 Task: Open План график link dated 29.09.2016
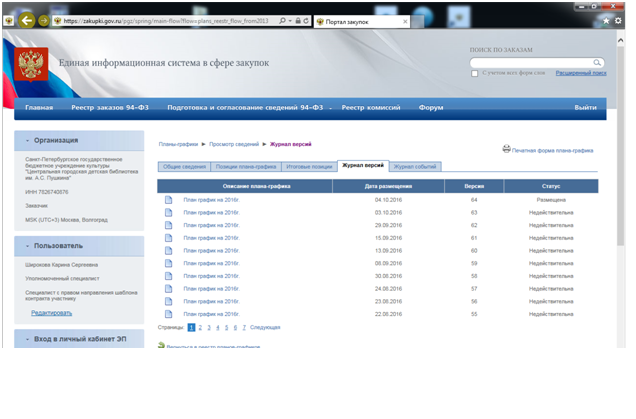[211, 225]
